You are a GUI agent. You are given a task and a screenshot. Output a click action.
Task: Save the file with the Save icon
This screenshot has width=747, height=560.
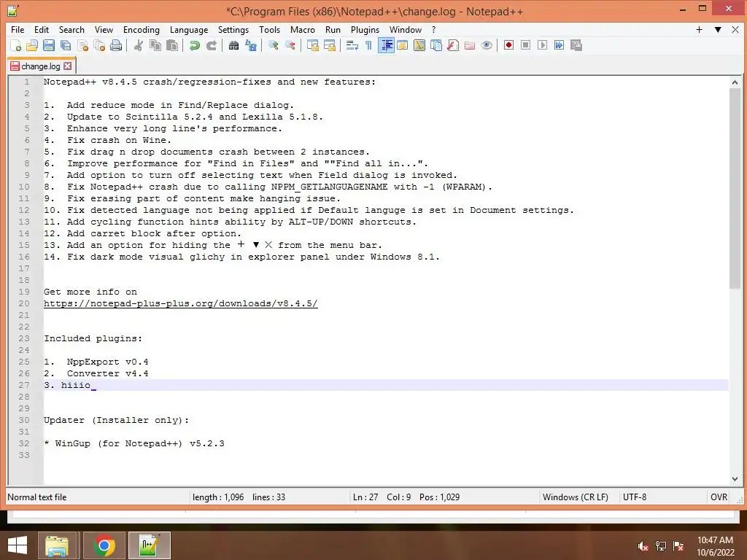tap(49, 45)
